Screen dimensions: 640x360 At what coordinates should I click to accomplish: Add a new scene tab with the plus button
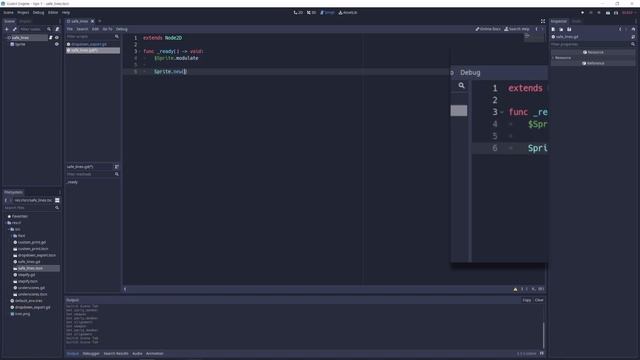point(100,21)
